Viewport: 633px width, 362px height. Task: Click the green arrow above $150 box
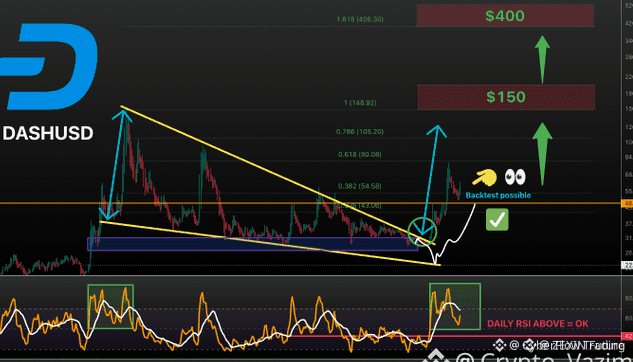[542, 59]
